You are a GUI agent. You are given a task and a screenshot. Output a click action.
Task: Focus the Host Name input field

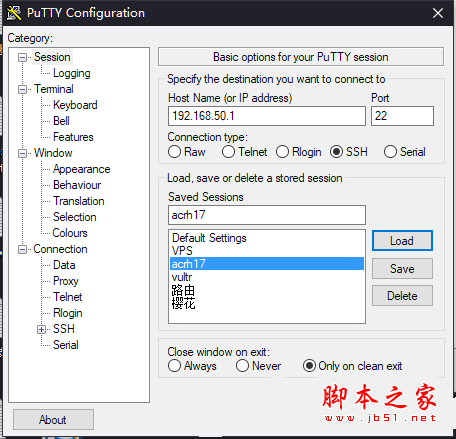pos(267,116)
